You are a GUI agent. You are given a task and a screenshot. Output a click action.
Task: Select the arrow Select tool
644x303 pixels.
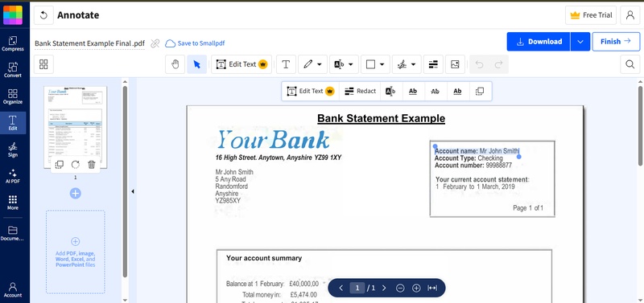[197, 64]
